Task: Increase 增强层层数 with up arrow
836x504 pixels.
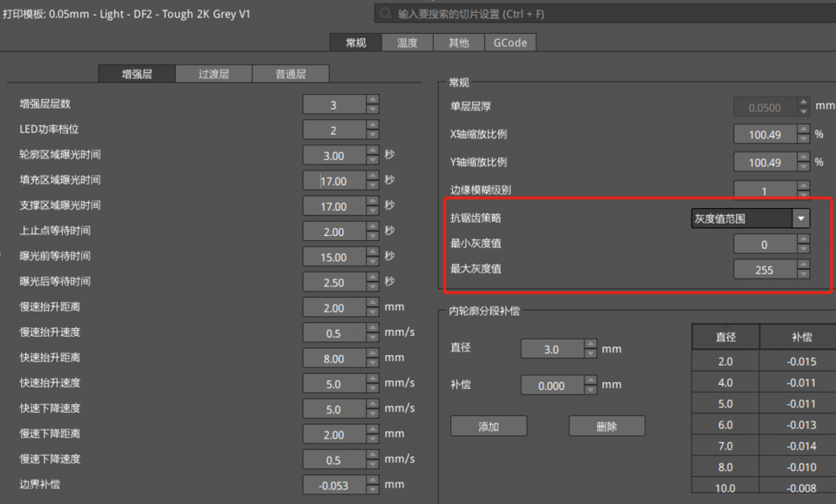Action: 373,99
